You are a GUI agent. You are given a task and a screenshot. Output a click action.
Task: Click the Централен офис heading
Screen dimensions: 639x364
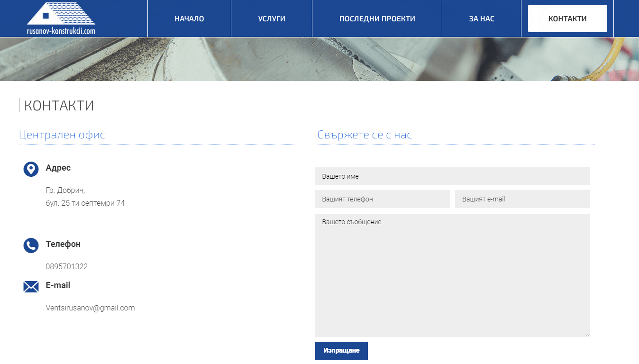point(62,135)
